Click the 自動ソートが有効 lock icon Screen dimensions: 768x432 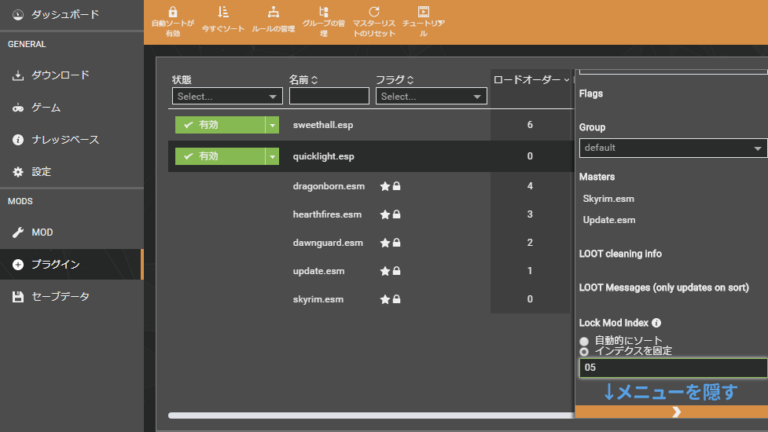174,11
